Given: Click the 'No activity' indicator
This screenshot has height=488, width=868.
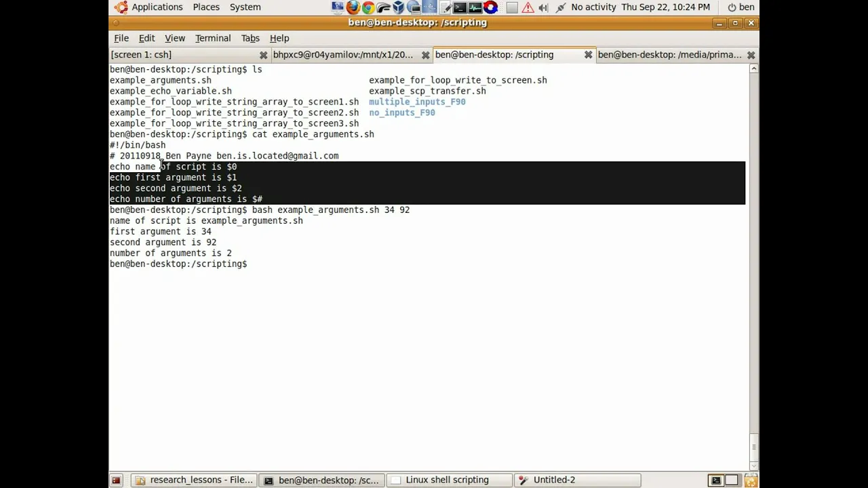Looking at the screenshot, I should (593, 7).
